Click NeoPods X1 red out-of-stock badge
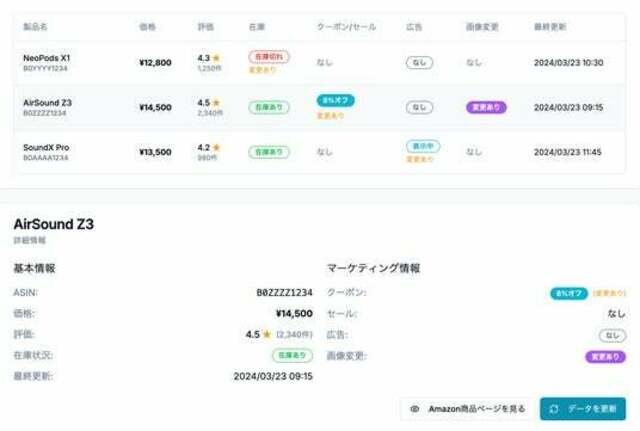 tap(269, 56)
